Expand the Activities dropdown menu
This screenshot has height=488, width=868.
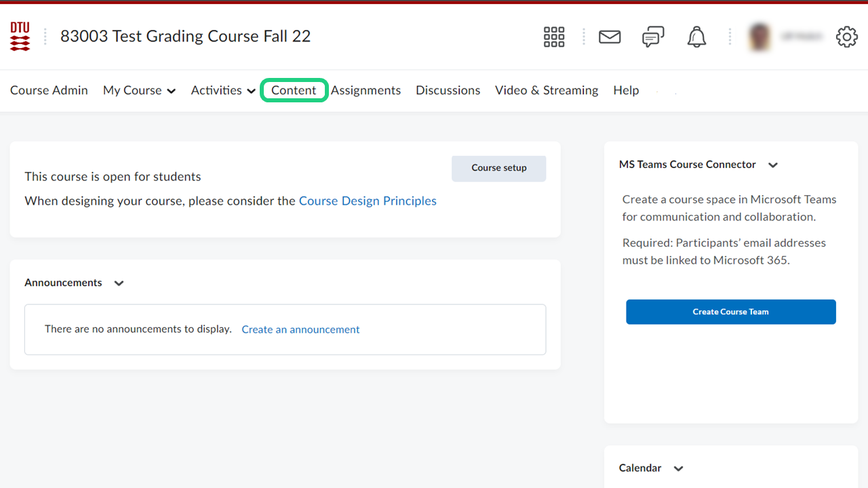click(x=223, y=91)
